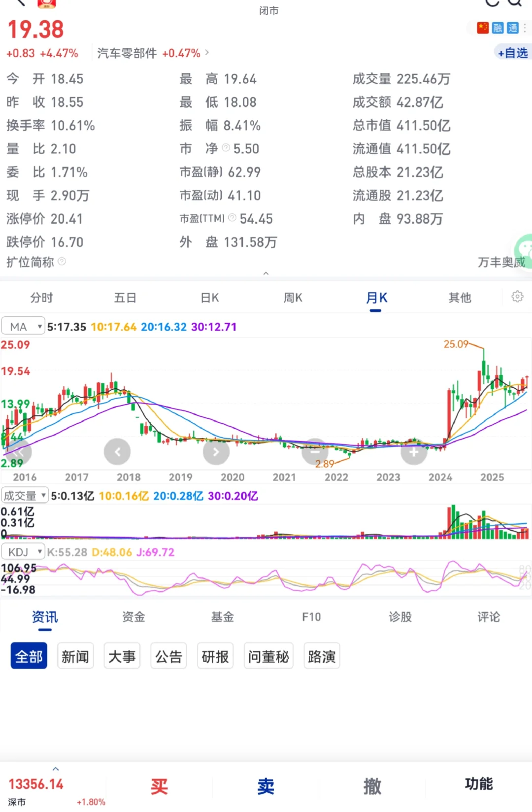Tap the 买 buy button
The image size is (532, 812).
click(159, 786)
